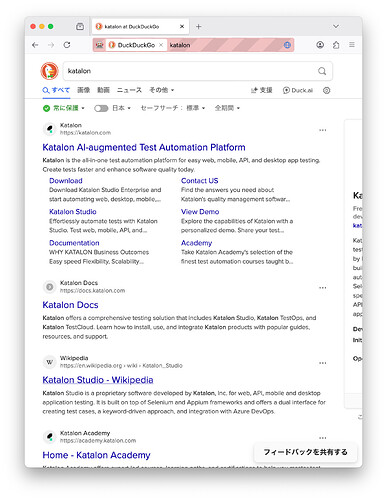Open the Firefox View icon in tab bar
The width and height of the screenshot is (386, 500).
pyautogui.click(x=80, y=26)
